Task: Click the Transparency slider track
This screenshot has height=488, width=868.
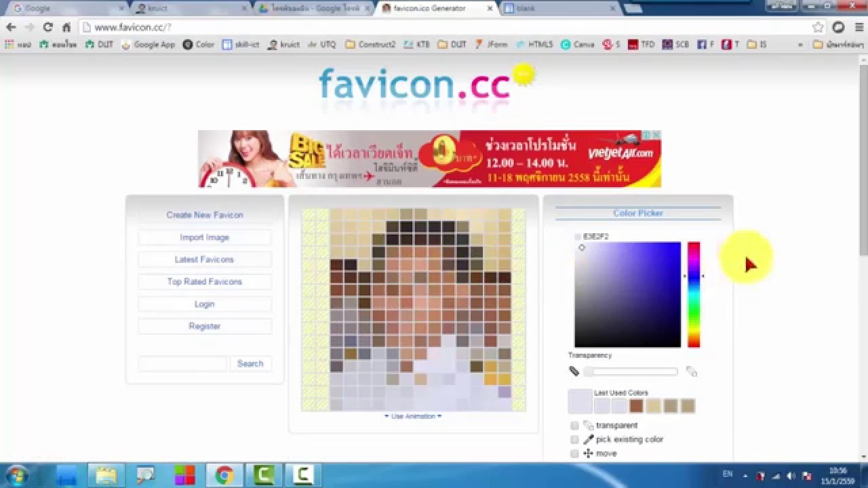Action: tap(631, 371)
